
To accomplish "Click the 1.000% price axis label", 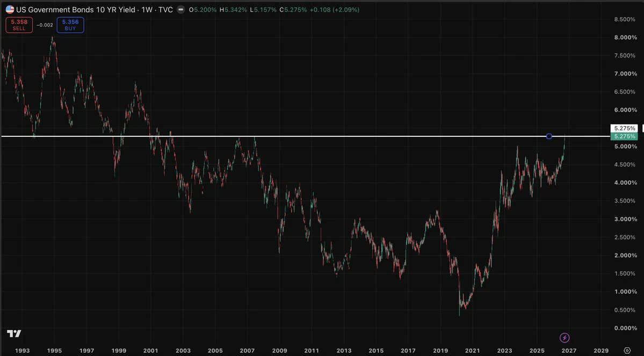I will click(x=625, y=292).
